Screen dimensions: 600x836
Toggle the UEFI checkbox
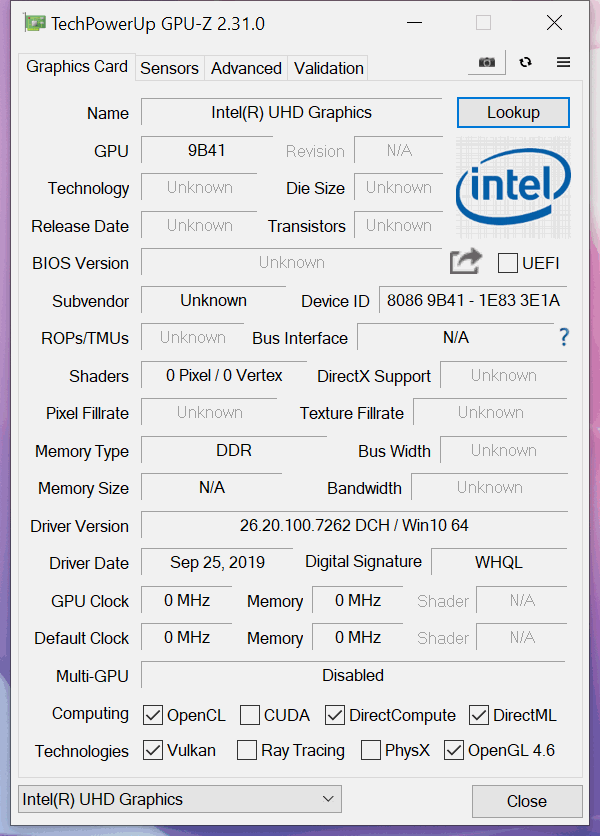tap(508, 263)
